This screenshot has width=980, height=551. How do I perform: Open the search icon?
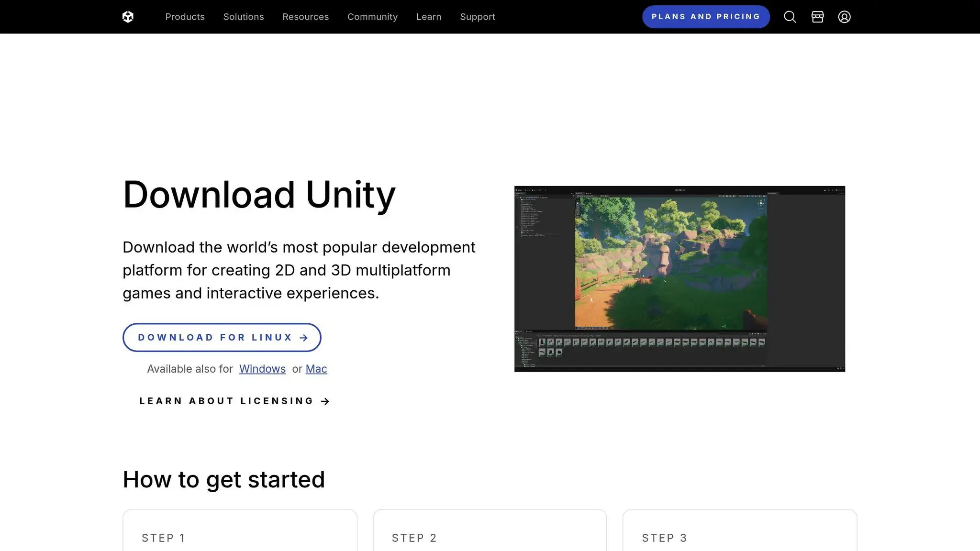pyautogui.click(x=790, y=17)
